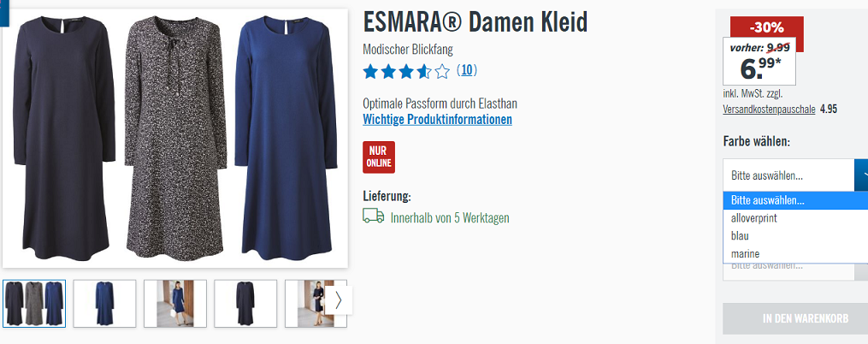Click the delivery truck icon
The image size is (868, 344).
pyautogui.click(x=374, y=216)
